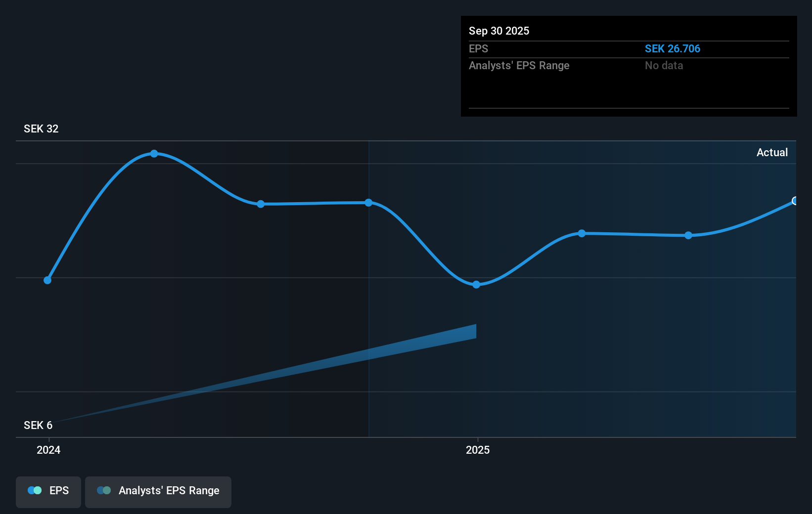Click the teal Analysts' EPS Range legend icon
Viewport: 812px width, 514px height.
click(104, 490)
